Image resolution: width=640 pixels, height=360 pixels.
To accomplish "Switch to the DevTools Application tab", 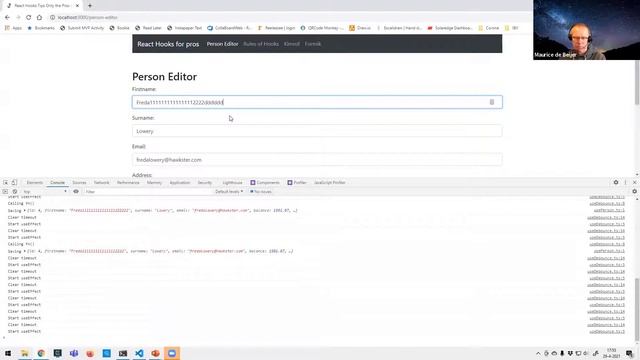I will pyautogui.click(x=180, y=183).
